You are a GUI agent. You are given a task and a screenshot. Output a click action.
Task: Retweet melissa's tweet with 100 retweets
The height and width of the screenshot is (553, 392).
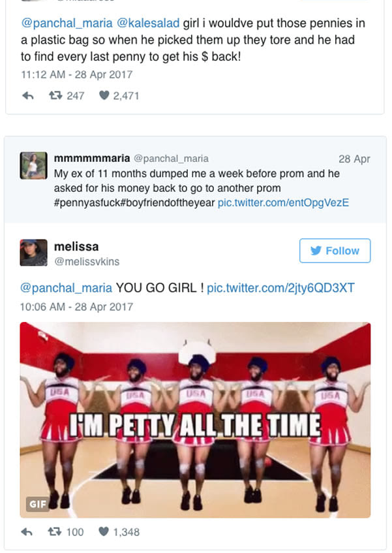[55, 532]
